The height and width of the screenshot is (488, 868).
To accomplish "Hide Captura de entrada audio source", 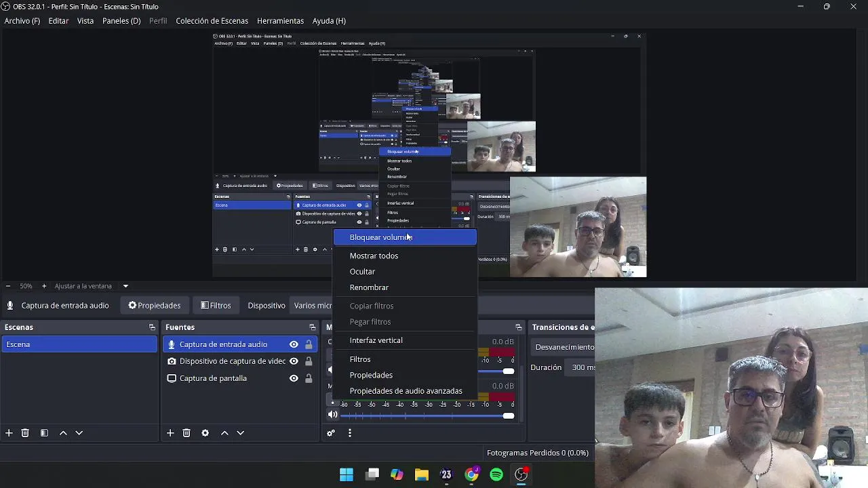I will (294, 344).
